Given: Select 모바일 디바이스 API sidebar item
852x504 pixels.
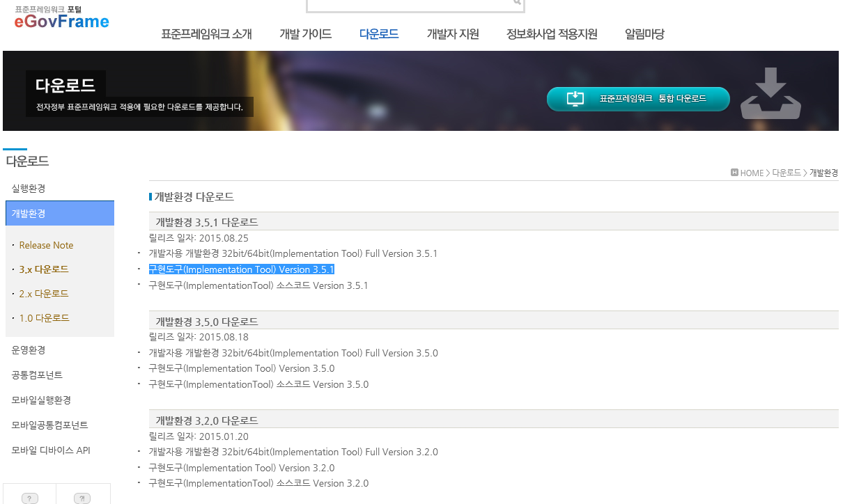Looking at the screenshot, I should 51,450.
